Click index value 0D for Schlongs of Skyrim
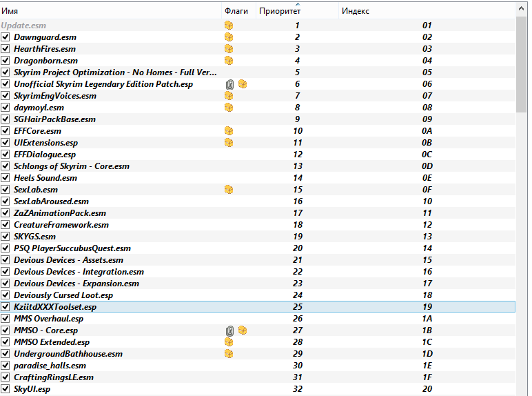Viewport: 532px width, 396px height. 427,166
